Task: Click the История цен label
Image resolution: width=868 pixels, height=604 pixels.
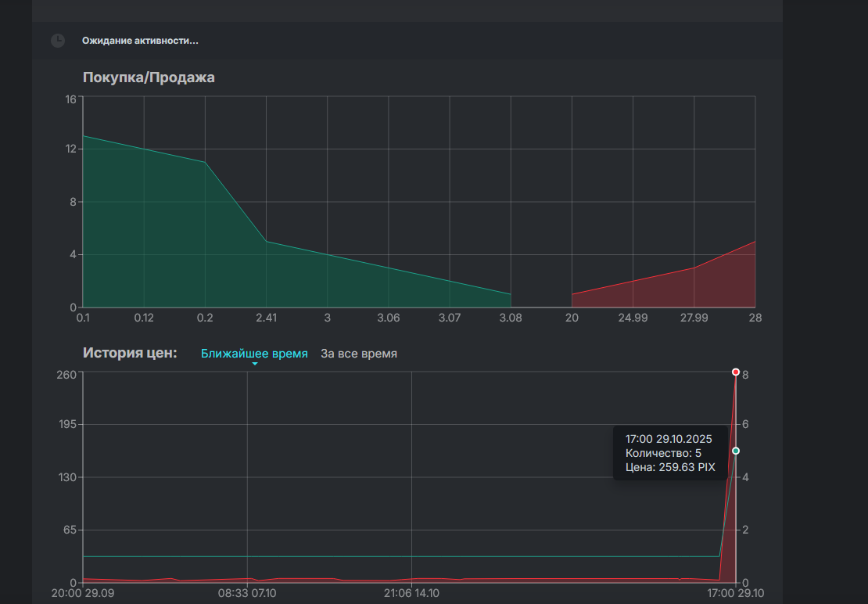Action: (130, 353)
